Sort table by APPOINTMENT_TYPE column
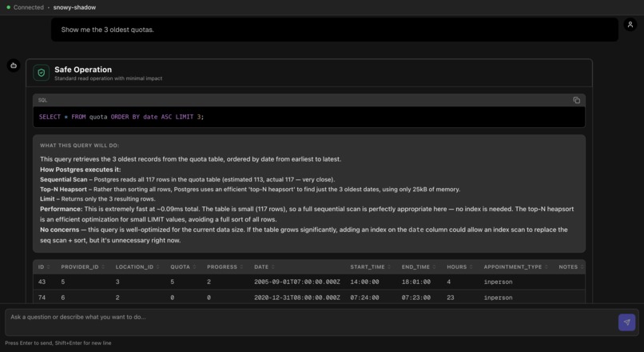Viewport: 644px width, 352px height. coord(515,267)
